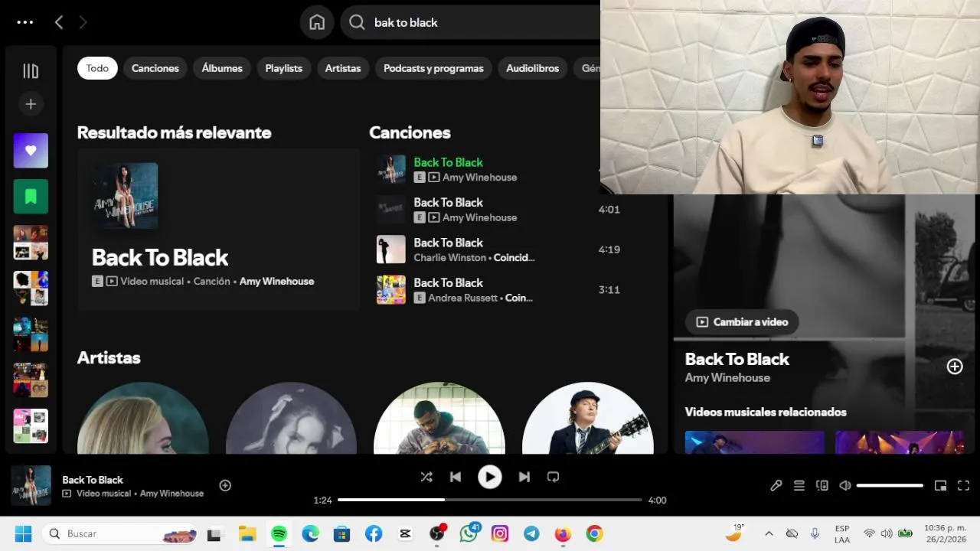
Task: Click the 4:19 song duration
Action: point(609,249)
